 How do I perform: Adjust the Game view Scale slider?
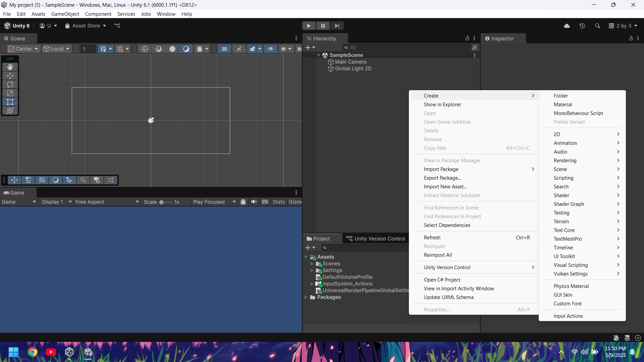coord(162,202)
